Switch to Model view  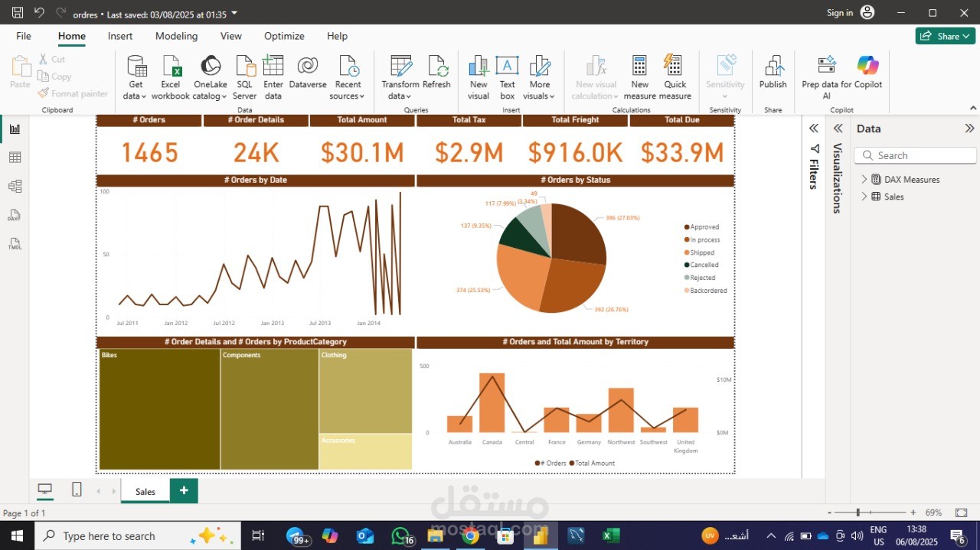[15, 186]
